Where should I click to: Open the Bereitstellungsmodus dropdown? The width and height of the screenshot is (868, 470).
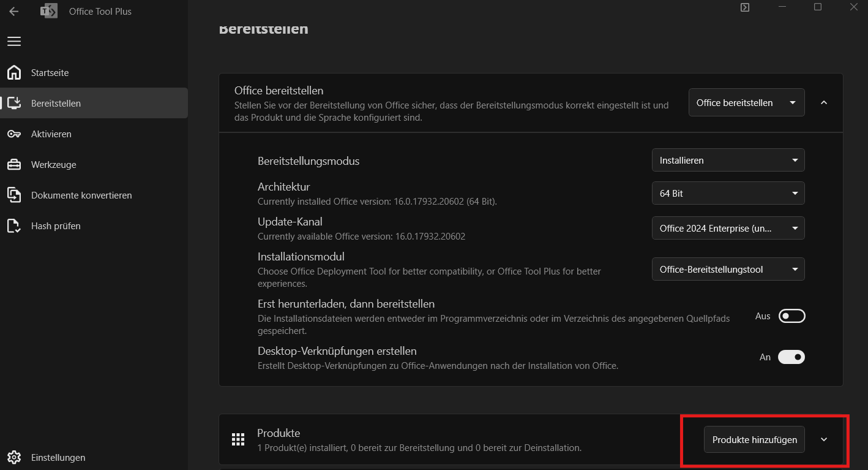728,161
